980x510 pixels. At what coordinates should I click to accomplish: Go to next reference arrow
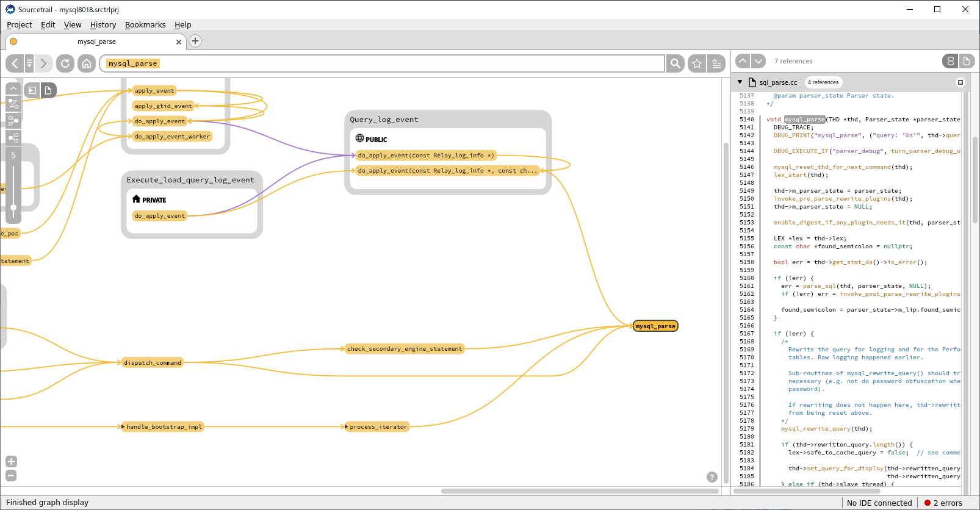pos(758,61)
